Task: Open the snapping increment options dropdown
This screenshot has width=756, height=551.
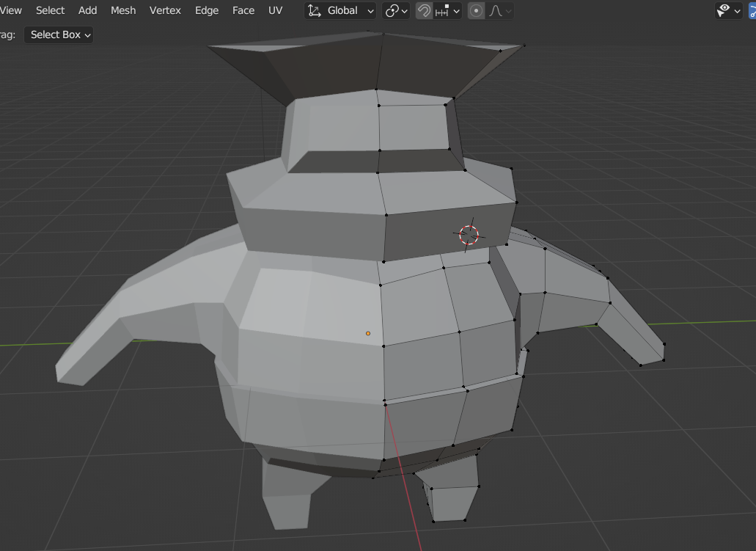Action: pyautogui.click(x=447, y=10)
